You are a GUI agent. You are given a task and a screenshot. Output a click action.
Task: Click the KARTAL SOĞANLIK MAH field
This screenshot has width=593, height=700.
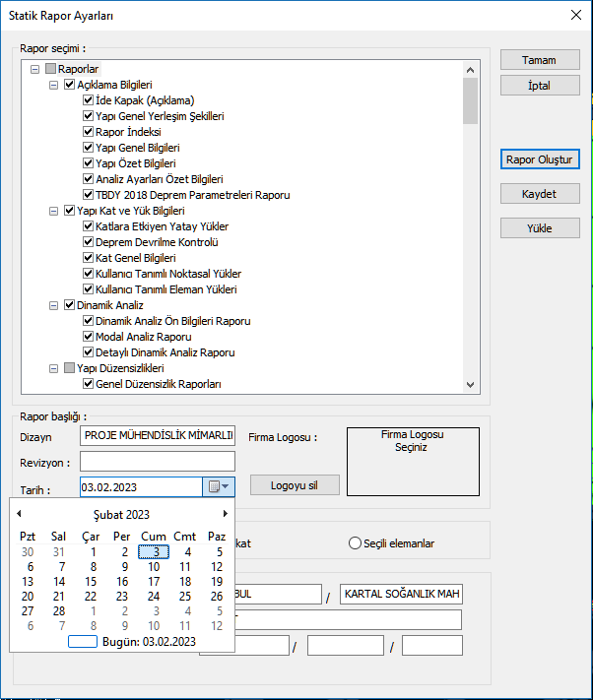[402, 595]
